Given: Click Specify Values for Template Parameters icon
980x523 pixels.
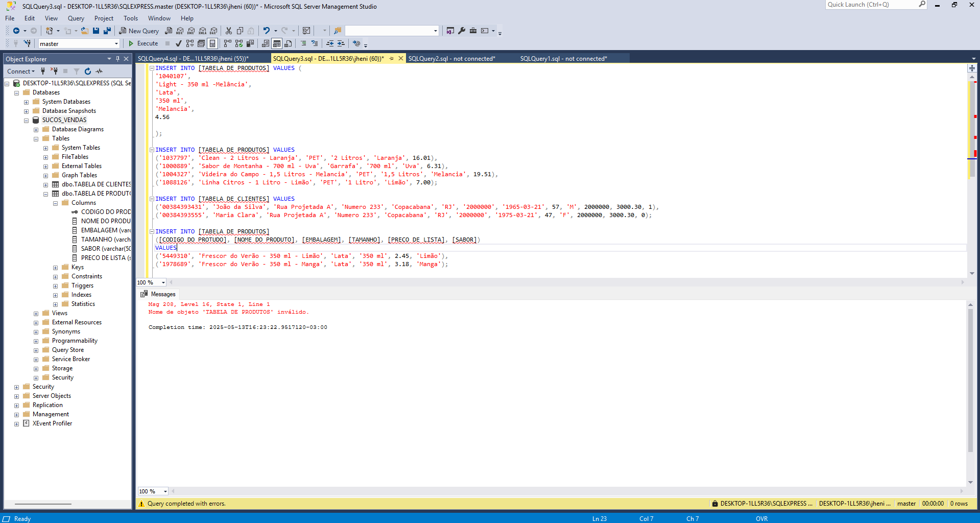Looking at the screenshot, I should click(356, 43).
